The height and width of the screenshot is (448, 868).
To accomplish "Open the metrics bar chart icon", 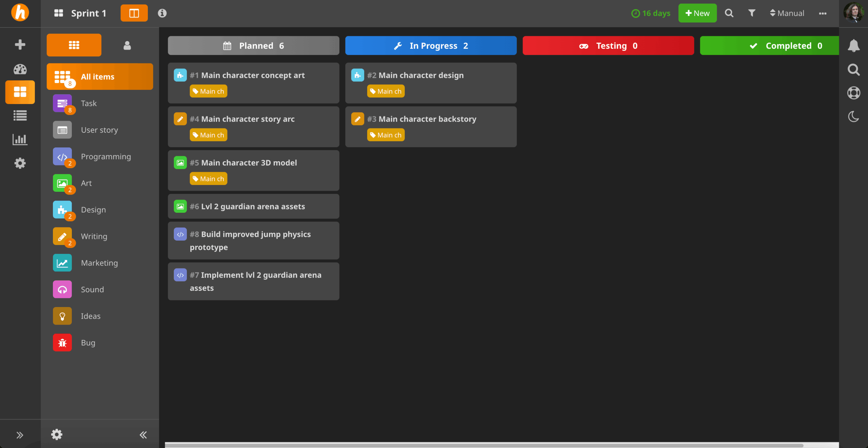I will (x=20, y=139).
